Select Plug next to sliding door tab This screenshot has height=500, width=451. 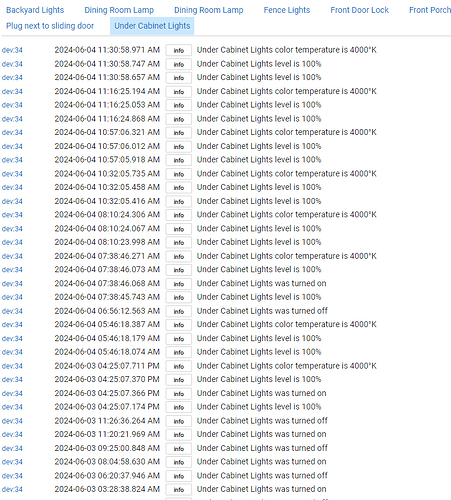click(x=50, y=26)
